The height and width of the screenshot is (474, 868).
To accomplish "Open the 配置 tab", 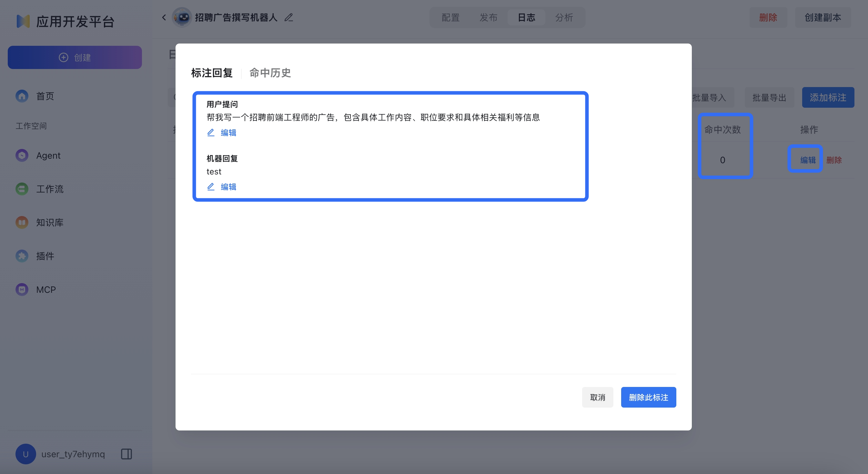I will (x=450, y=17).
